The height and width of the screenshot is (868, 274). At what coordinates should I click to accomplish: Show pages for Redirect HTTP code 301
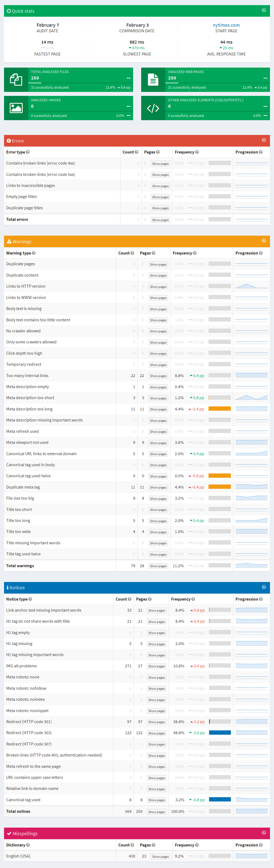(157, 722)
